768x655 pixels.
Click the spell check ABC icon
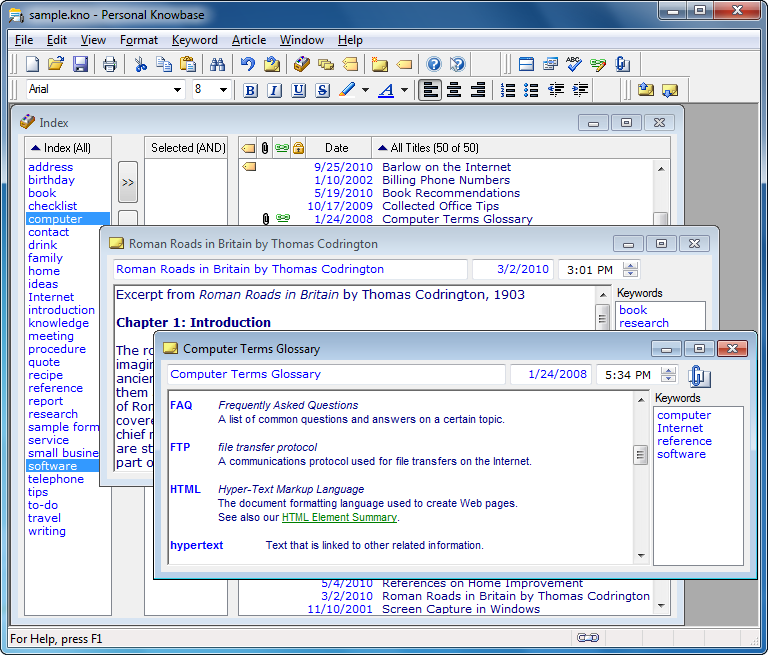573,65
